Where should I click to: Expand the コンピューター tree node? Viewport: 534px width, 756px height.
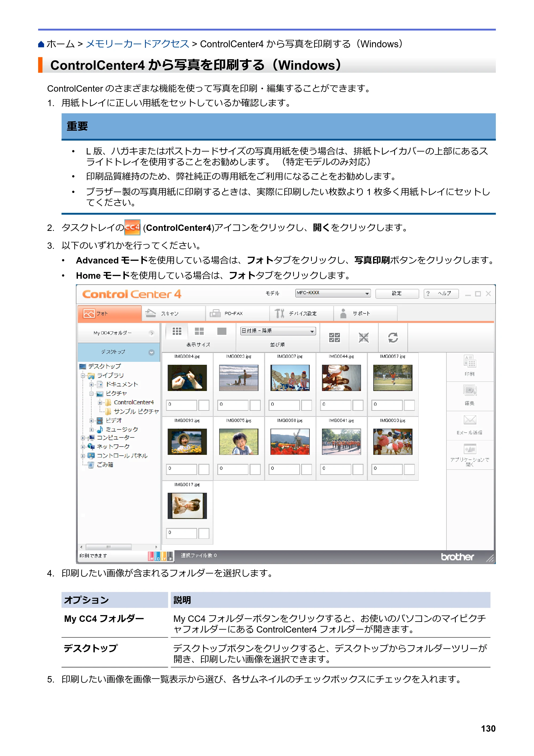(83, 438)
